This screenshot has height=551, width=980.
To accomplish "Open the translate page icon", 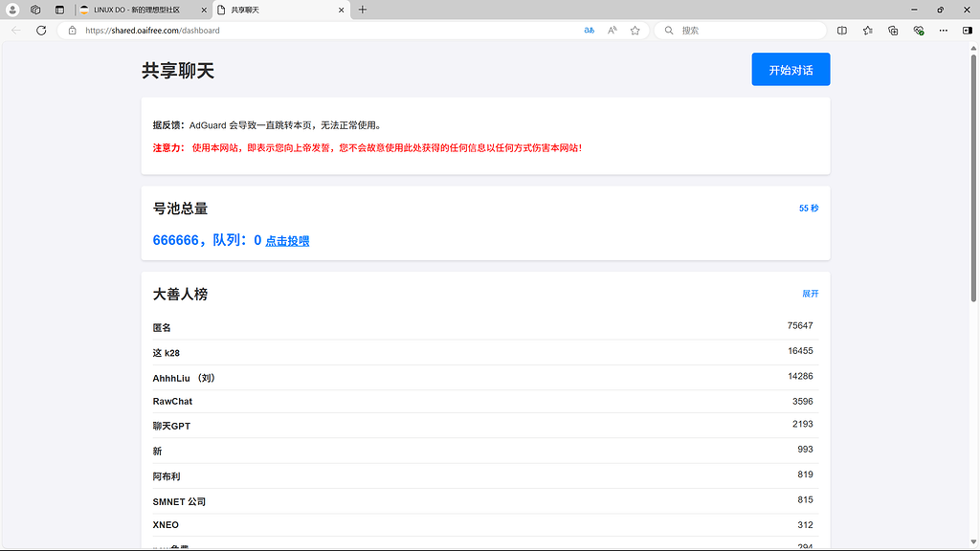I will tap(589, 30).
